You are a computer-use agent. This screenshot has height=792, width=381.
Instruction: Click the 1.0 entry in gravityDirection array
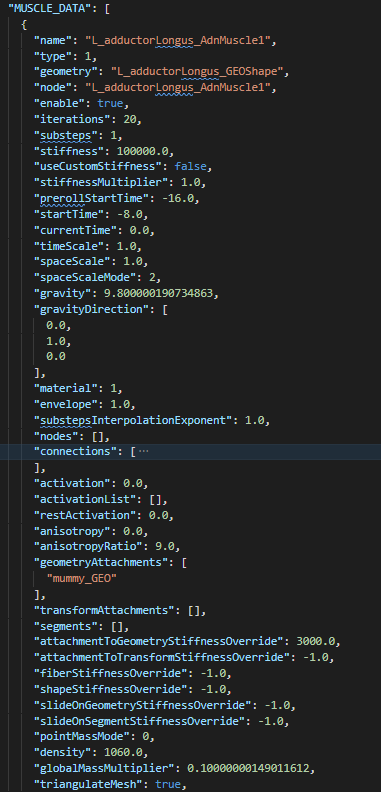(x=56, y=341)
